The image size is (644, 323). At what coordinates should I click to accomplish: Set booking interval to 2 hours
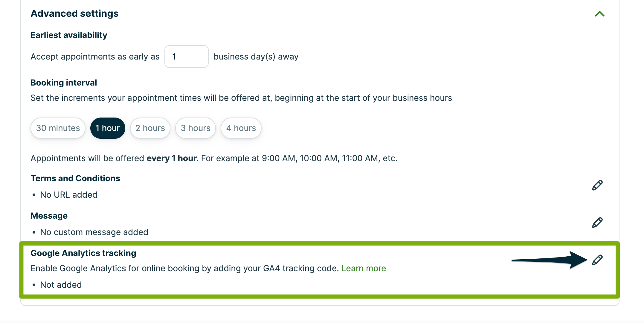pos(150,128)
